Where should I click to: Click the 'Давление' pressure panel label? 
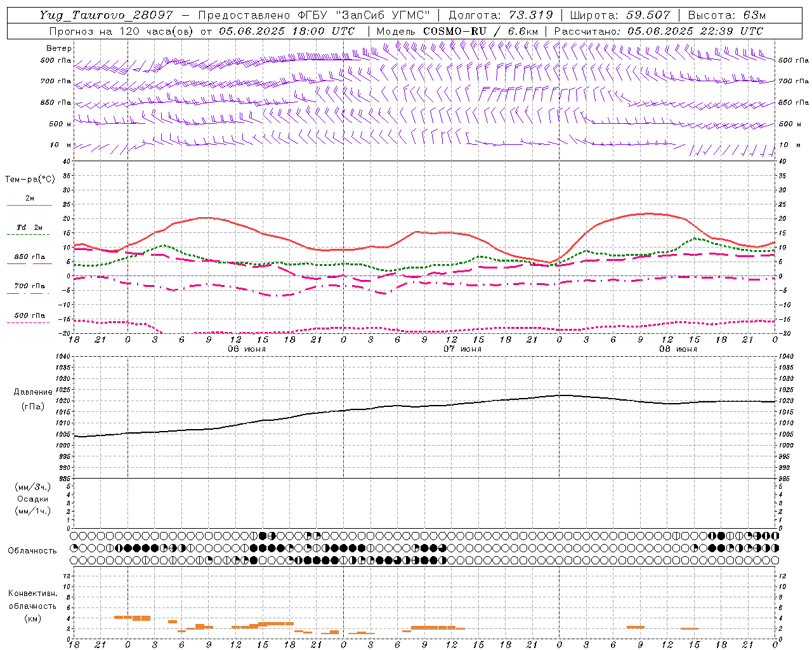coord(33,392)
